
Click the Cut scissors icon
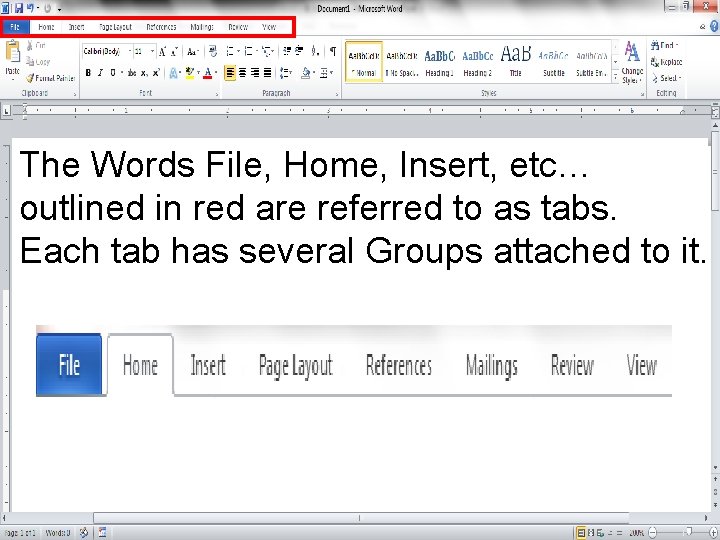pos(30,45)
